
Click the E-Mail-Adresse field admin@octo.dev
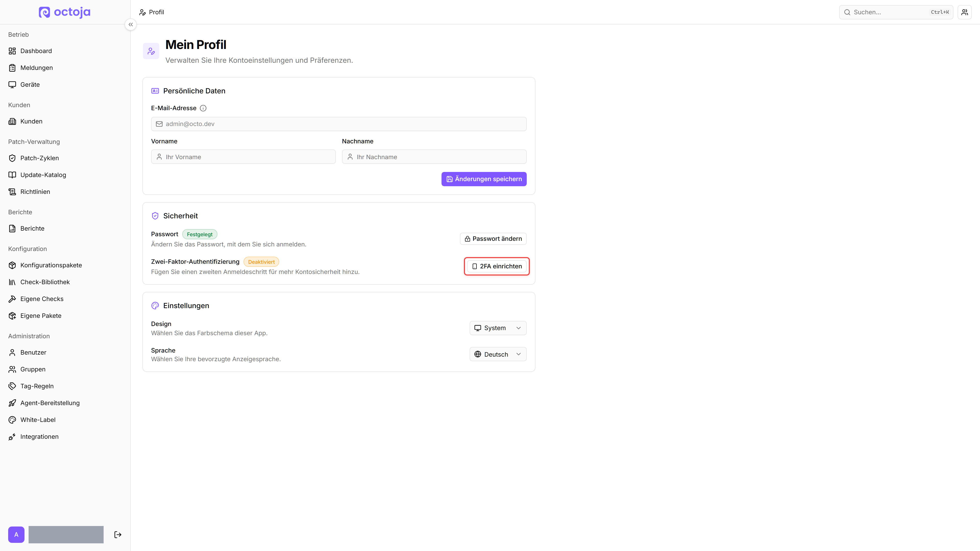click(x=339, y=124)
